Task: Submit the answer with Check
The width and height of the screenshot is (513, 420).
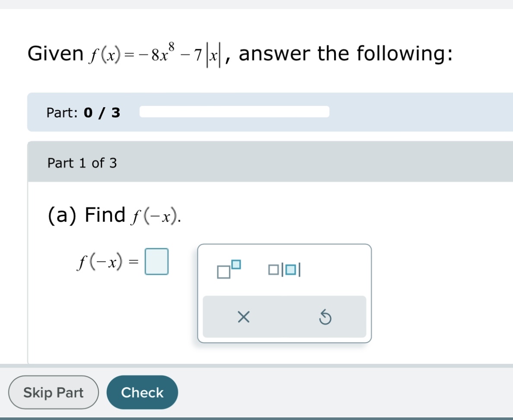Action: tap(142, 392)
